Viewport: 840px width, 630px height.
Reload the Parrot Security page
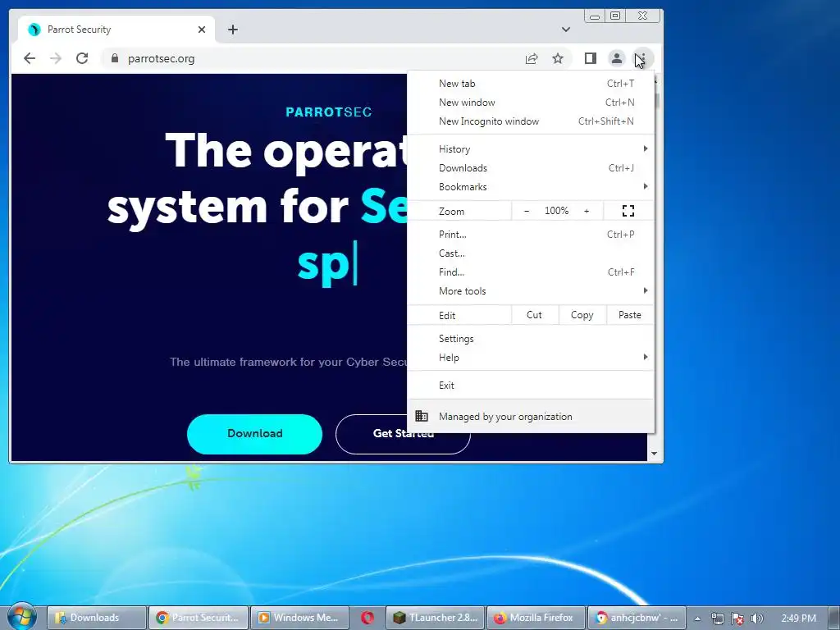point(82,58)
